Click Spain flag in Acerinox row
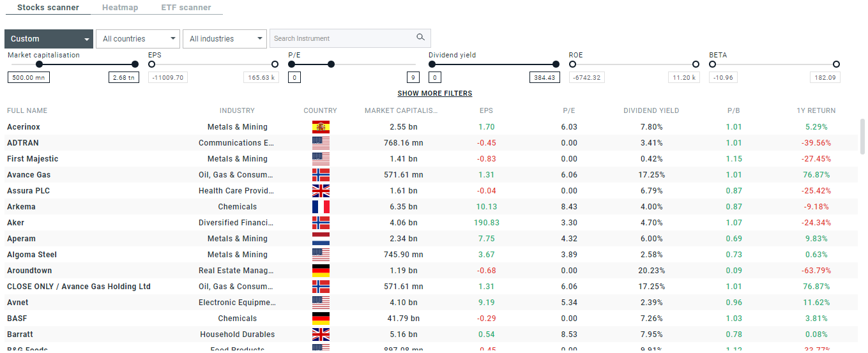The width and height of the screenshot is (868, 353). [x=321, y=127]
